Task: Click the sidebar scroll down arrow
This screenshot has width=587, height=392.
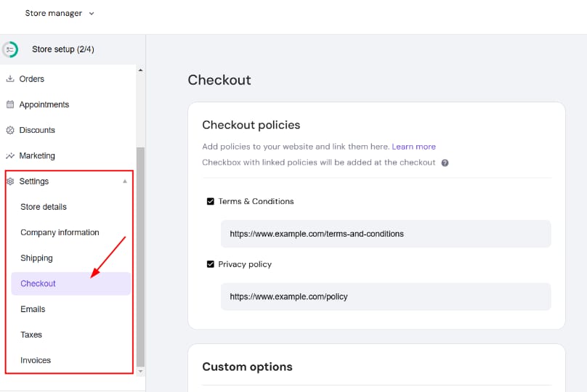Action: pos(140,371)
